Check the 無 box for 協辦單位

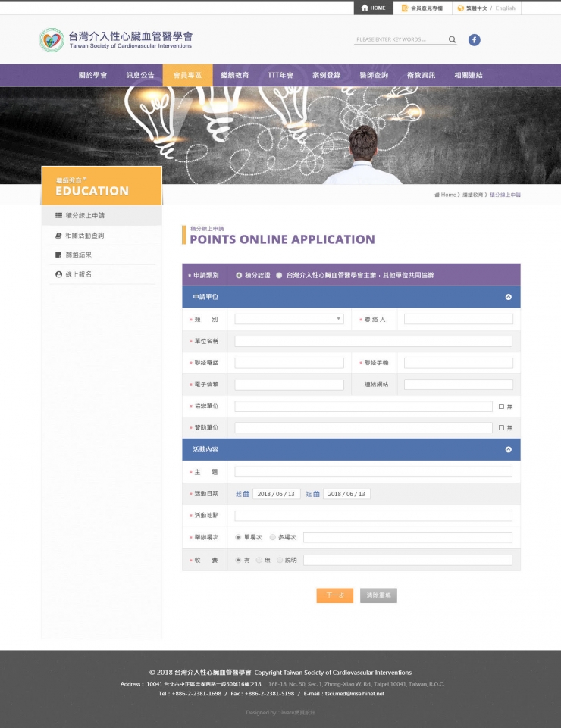[x=501, y=407]
